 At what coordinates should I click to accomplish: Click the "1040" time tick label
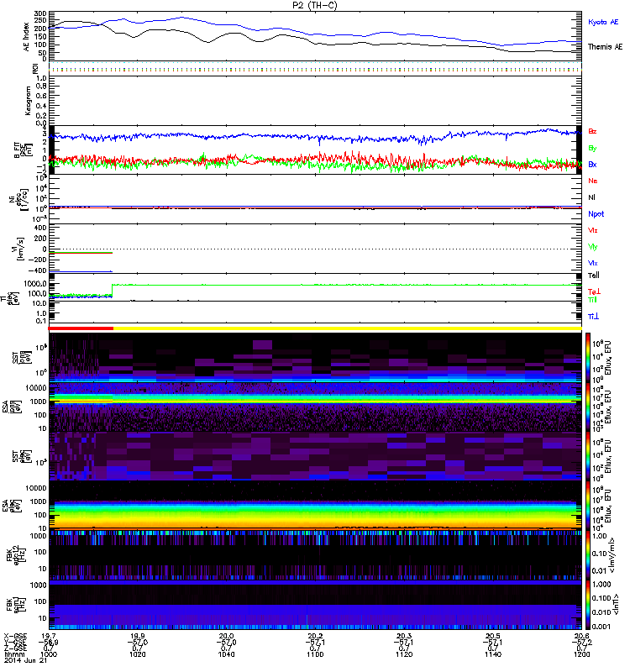pos(226,654)
